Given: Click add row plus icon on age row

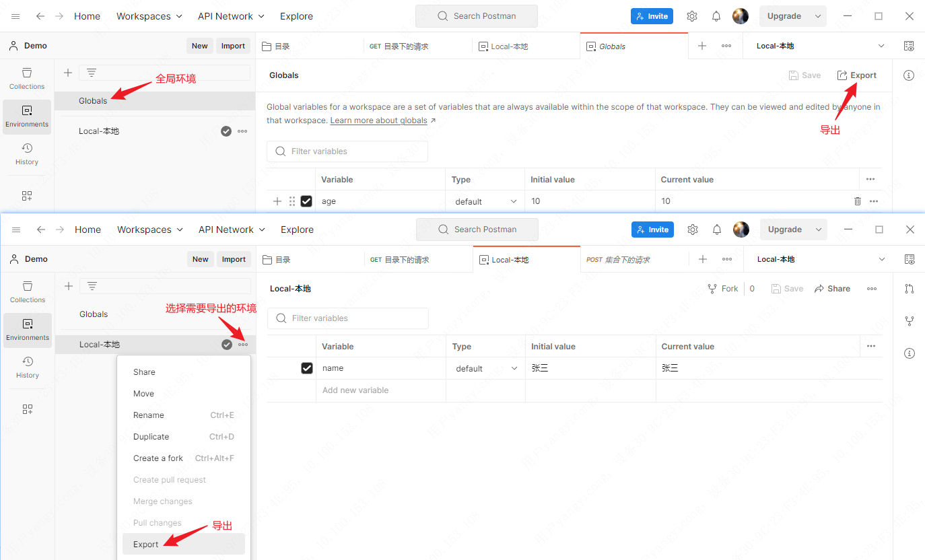Looking at the screenshot, I should [277, 201].
